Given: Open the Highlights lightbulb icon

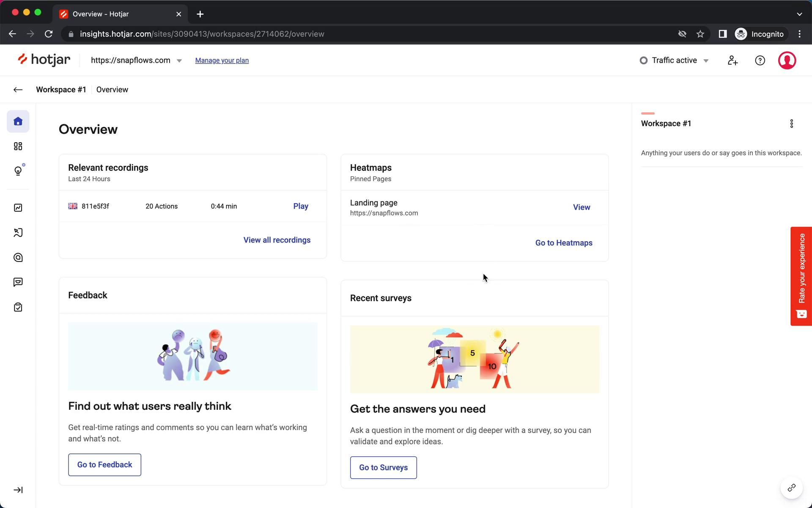Looking at the screenshot, I should (18, 171).
